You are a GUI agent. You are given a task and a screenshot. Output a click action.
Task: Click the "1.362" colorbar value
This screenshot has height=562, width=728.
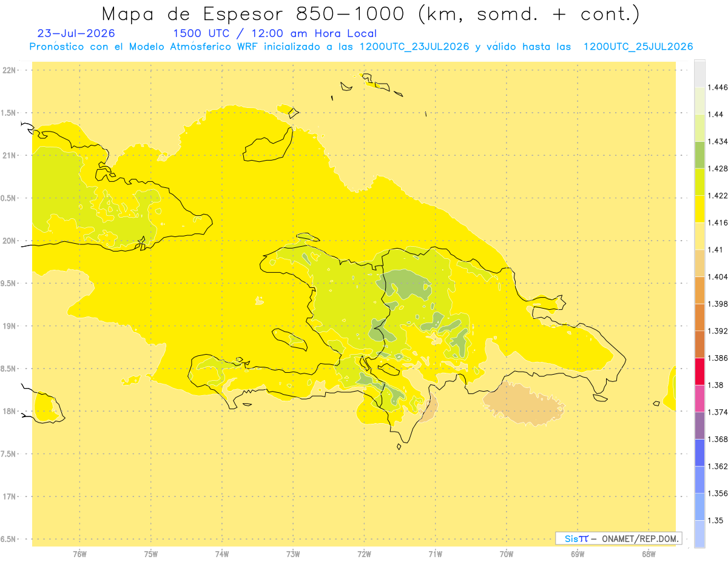(718, 466)
